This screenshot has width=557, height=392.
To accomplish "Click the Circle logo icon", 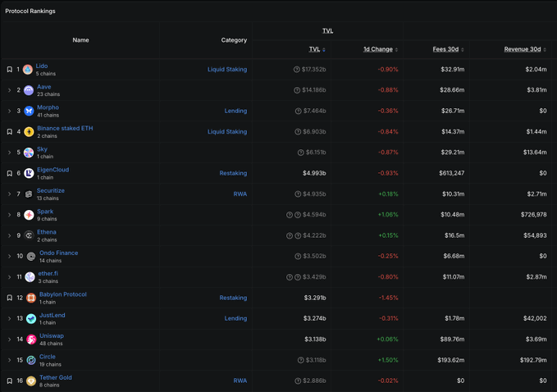I will 31,360.
